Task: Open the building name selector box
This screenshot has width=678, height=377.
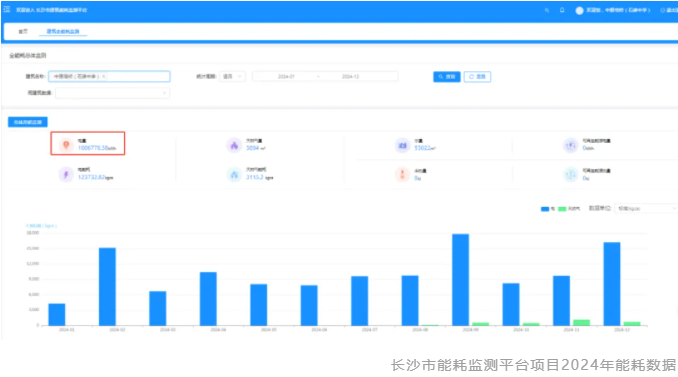Action: coord(109,77)
